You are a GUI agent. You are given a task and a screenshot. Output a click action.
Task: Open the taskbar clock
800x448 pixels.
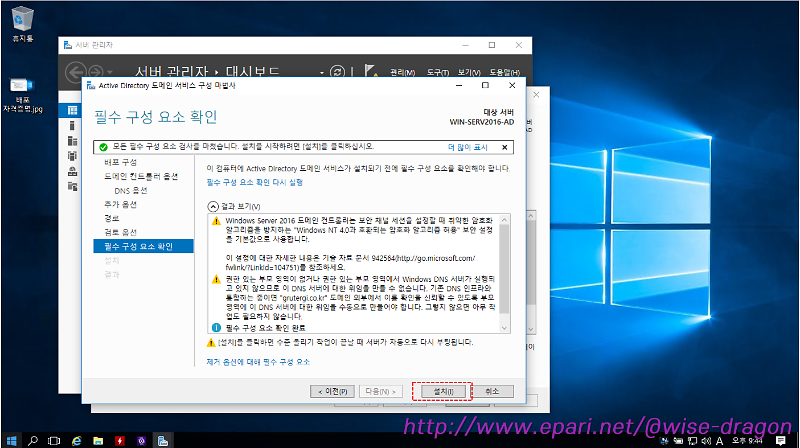tap(747, 441)
